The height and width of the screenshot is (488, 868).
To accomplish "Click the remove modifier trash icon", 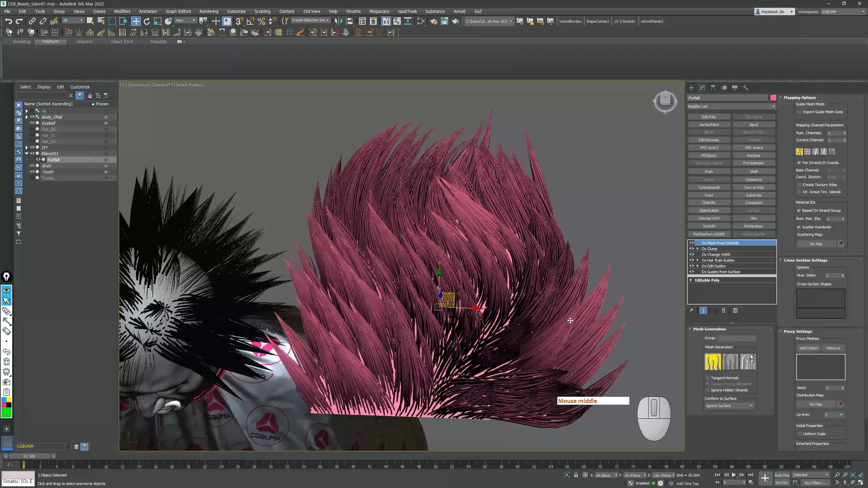I will click(723, 310).
